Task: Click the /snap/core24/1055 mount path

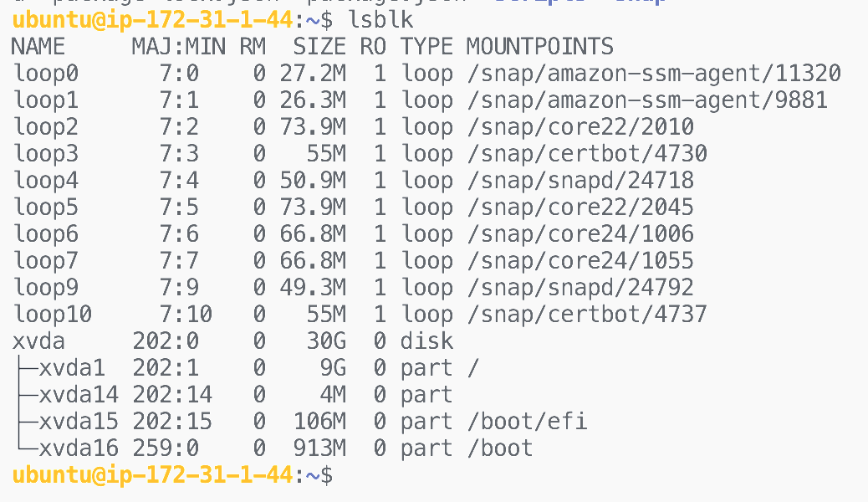Action: (x=580, y=261)
